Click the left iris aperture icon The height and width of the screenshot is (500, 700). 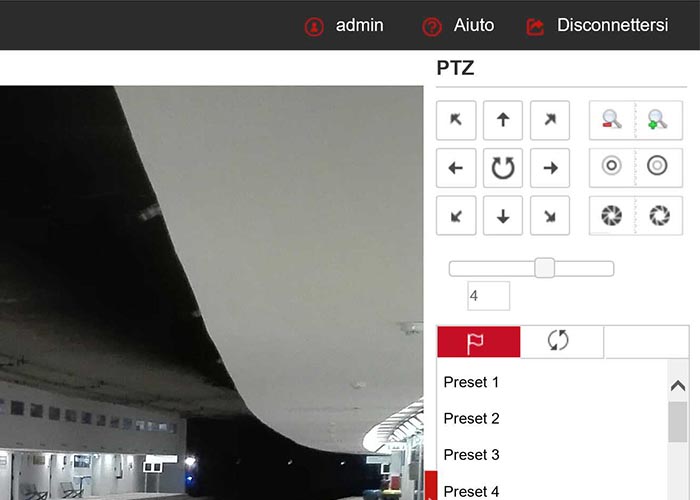tap(611, 215)
